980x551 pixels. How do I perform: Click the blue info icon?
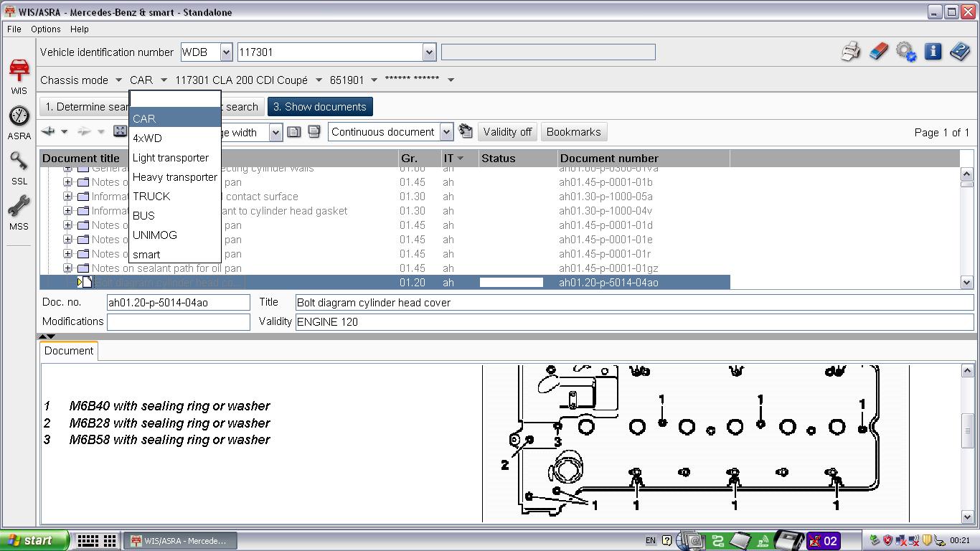click(x=933, y=52)
